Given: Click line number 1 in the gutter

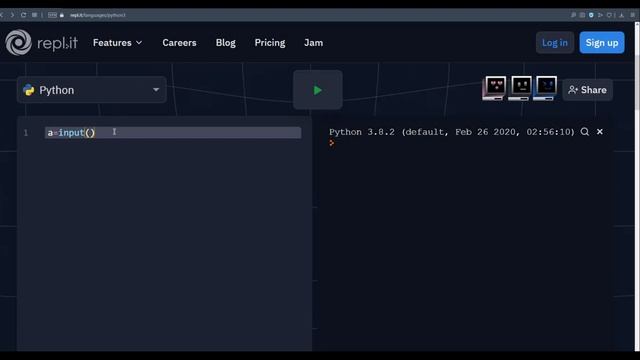Looking at the screenshot, I should click(x=26, y=133).
